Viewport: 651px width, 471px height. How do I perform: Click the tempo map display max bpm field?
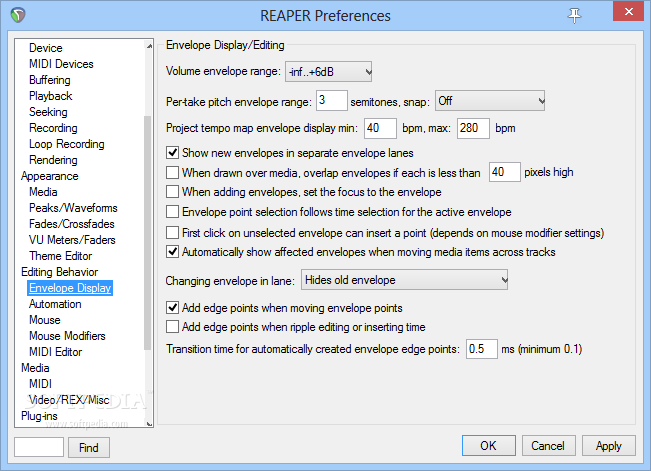(x=473, y=128)
